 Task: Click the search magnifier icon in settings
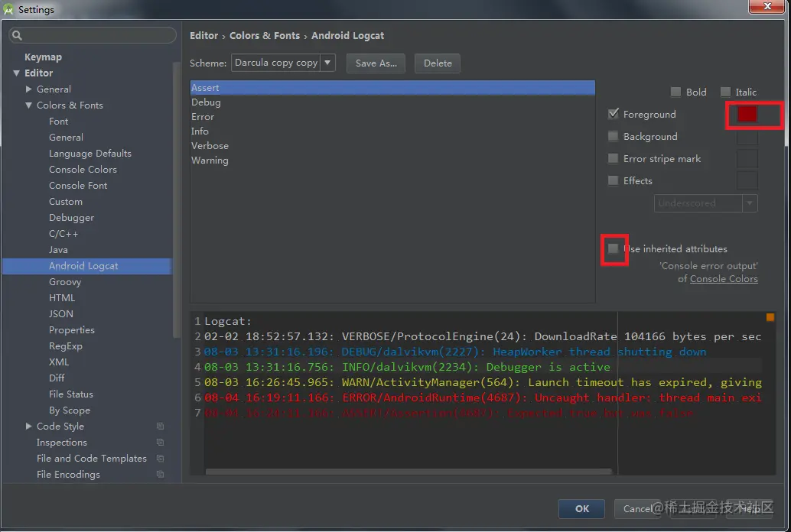[x=17, y=35]
